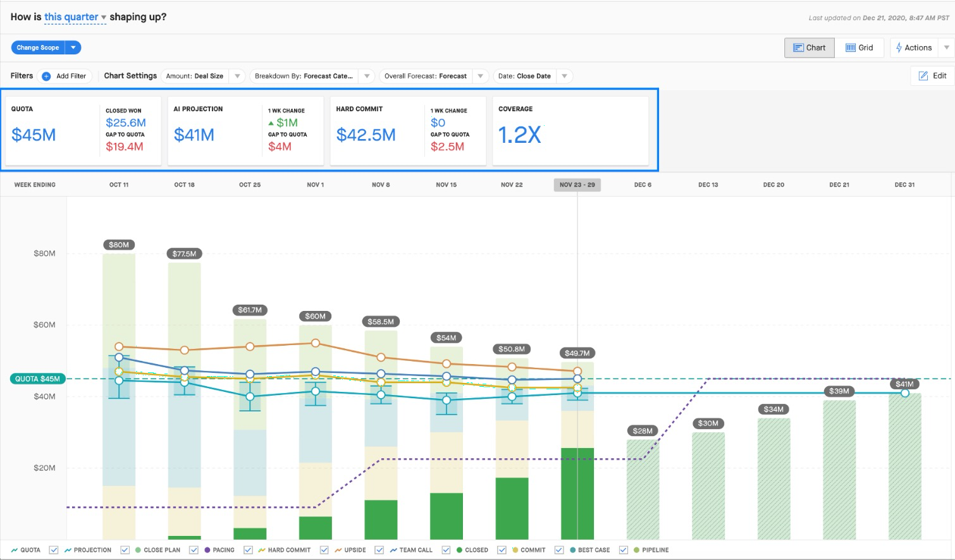
Task: Toggle the checkbox just before the PIPELINE legend entry
Action: tap(624, 550)
